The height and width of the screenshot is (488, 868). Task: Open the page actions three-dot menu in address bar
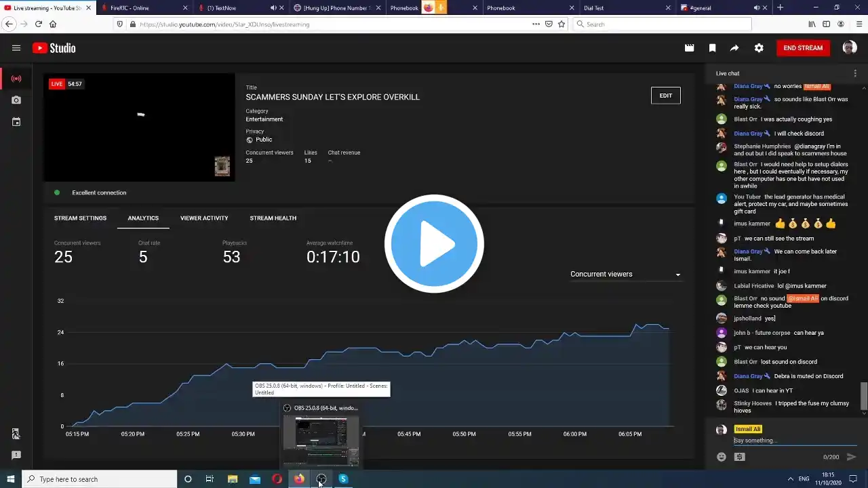pyautogui.click(x=536, y=24)
